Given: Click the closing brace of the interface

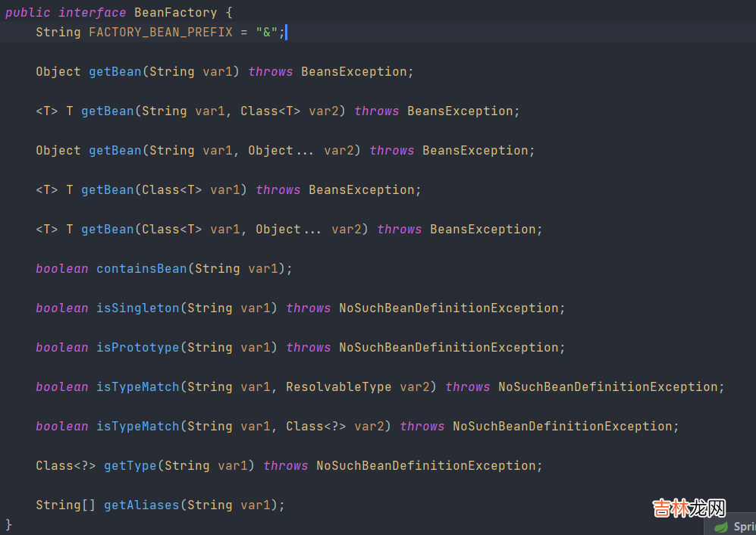Looking at the screenshot, I should pyautogui.click(x=9, y=524).
